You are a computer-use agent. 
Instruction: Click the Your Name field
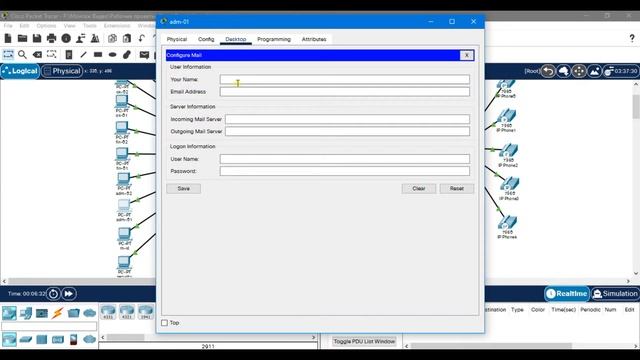[344, 79]
